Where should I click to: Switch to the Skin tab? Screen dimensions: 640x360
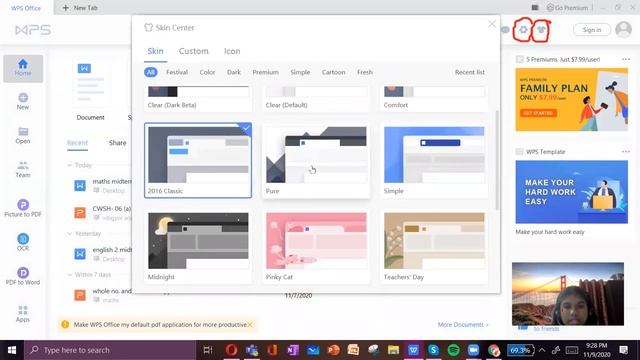tap(156, 51)
